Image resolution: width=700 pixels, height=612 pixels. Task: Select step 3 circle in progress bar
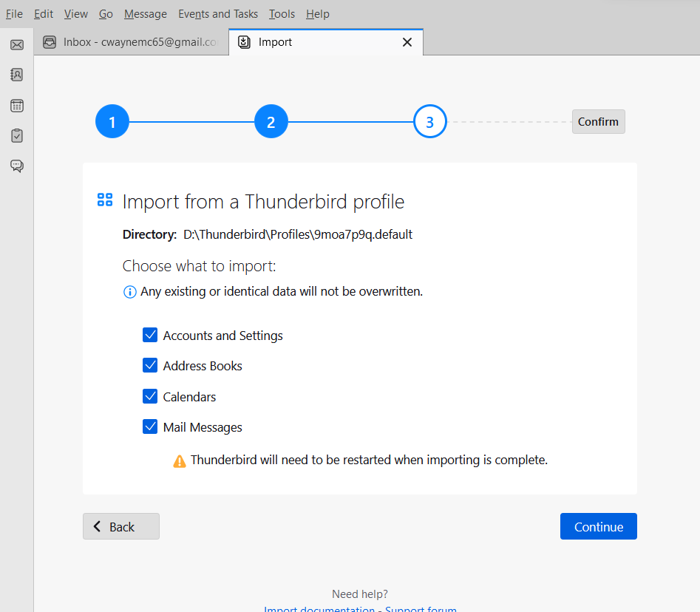click(429, 122)
